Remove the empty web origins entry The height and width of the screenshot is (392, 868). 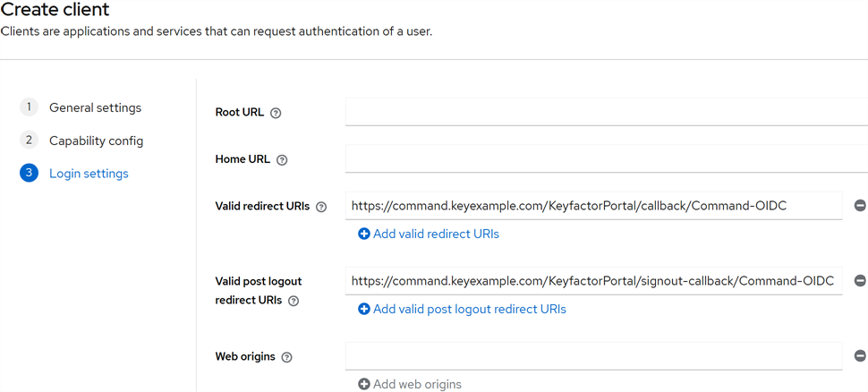pyautogui.click(x=860, y=356)
